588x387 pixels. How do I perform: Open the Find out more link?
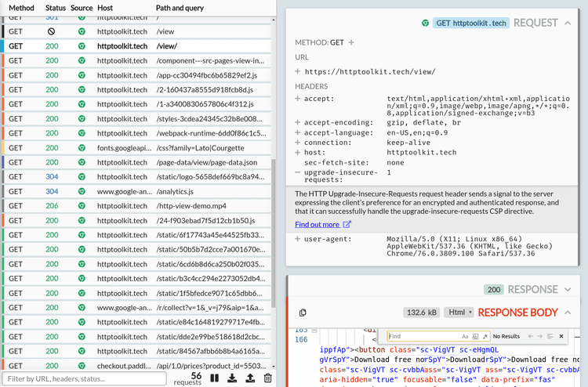coord(323,224)
